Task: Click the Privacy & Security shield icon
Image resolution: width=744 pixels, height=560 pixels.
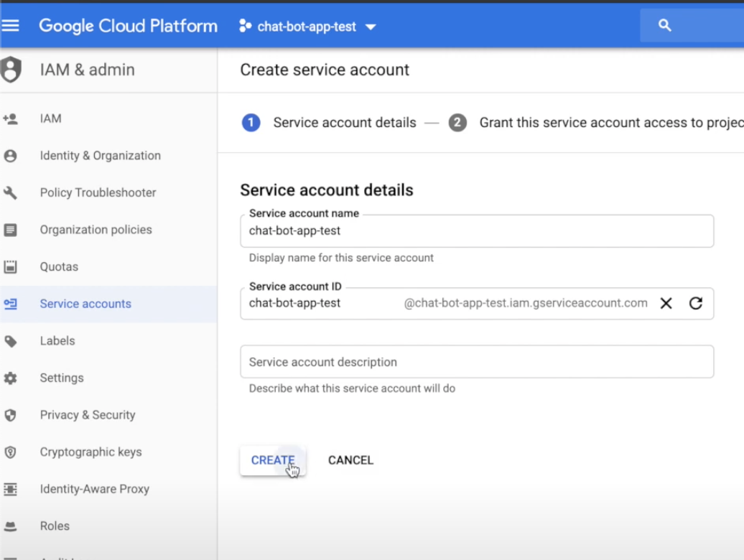Action: pos(11,416)
